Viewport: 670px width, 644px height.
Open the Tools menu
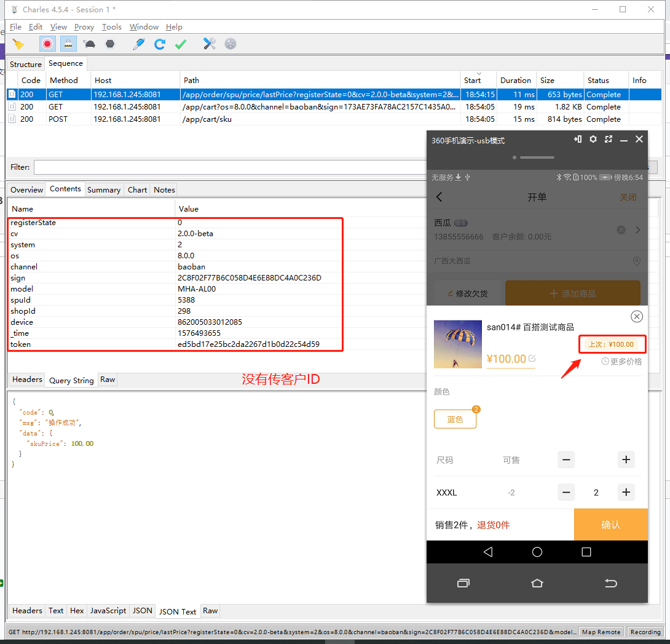(111, 27)
